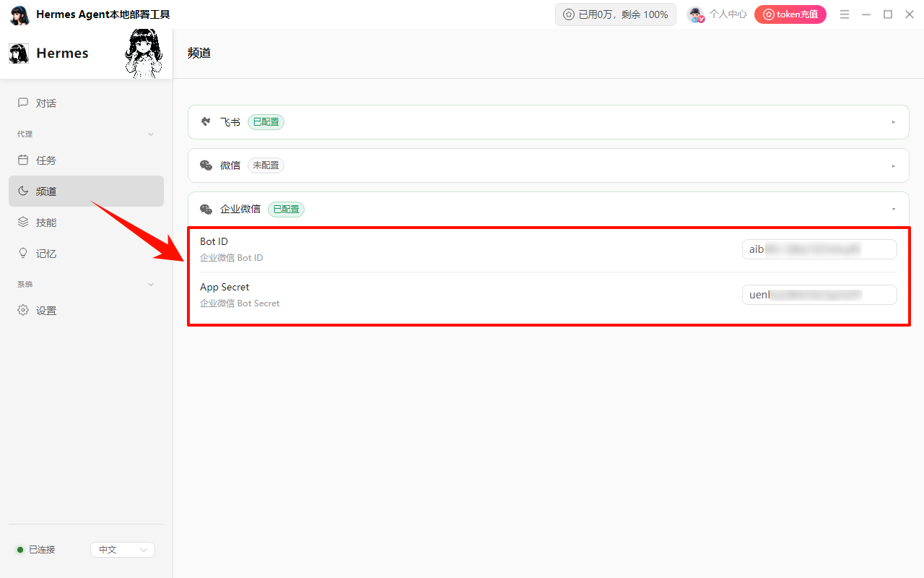924x578 pixels.
Task: Click the user avatar icon near 个人中心
Action: 695,14
